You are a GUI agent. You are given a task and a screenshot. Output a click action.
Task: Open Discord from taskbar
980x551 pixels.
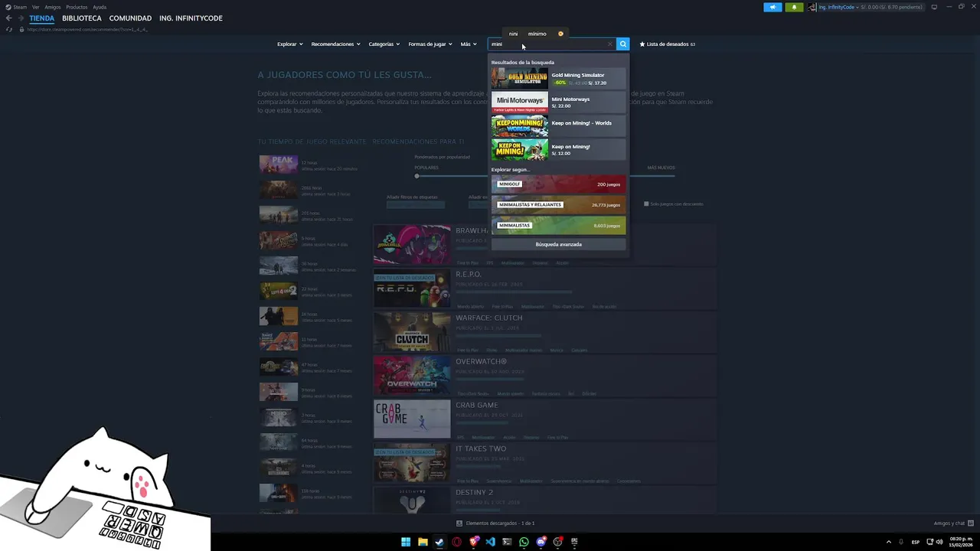(x=541, y=542)
